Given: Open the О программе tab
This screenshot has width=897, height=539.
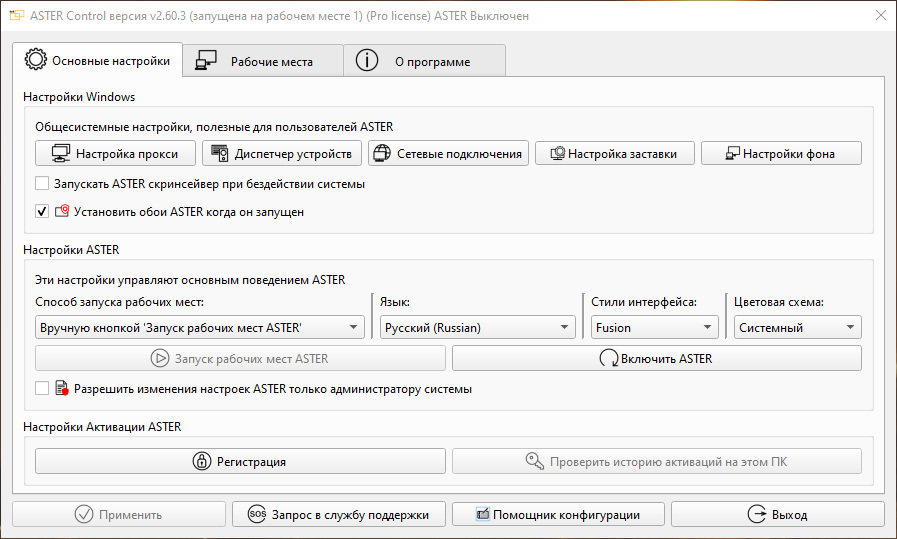Looking at the screenshot, I should (424, 61).
